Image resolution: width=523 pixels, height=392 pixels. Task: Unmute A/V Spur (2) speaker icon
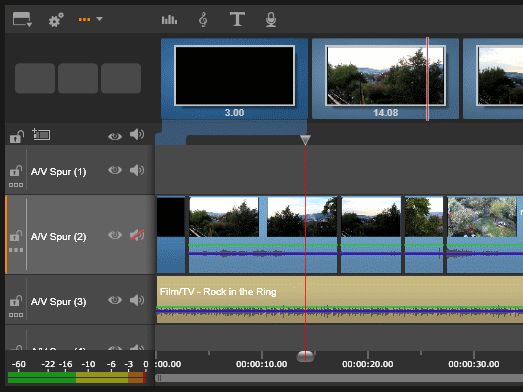click(137, 235)
